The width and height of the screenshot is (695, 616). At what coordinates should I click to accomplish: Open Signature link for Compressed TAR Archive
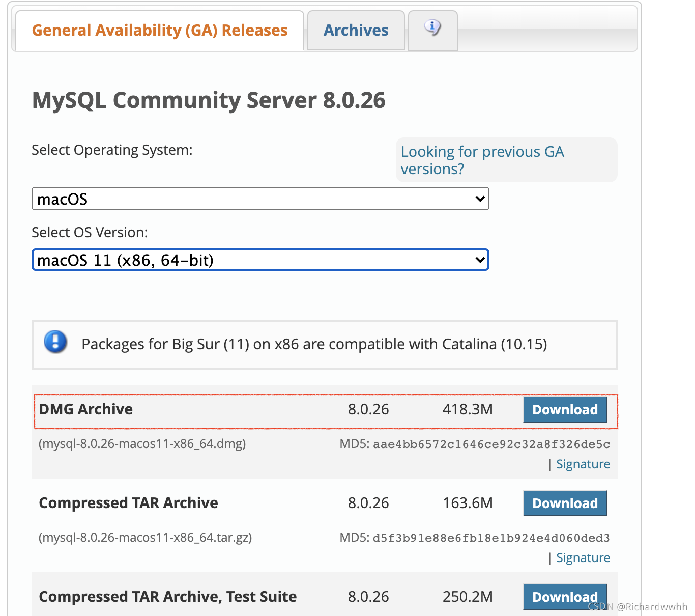(x=583, y=558)
